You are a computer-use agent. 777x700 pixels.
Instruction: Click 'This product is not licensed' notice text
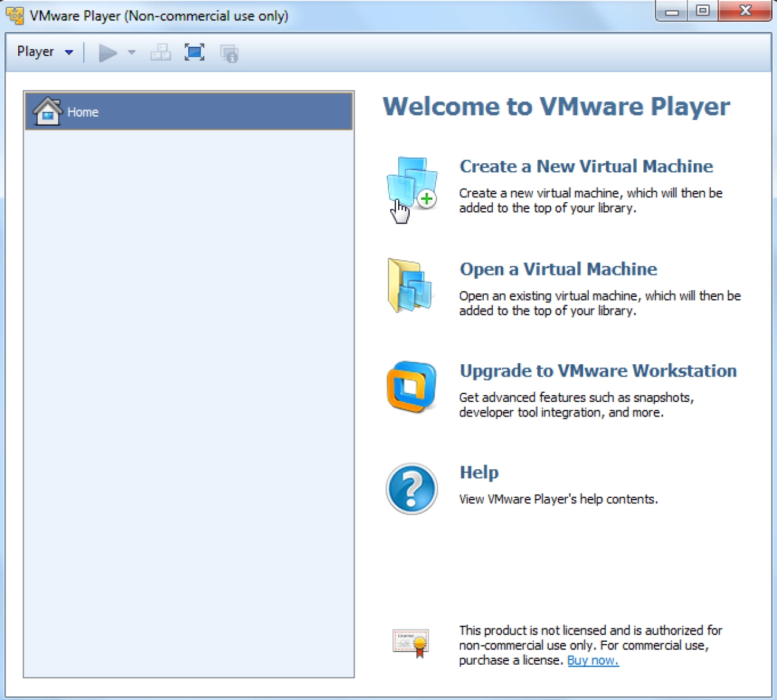pyautogui.click(x=591, y=645)
